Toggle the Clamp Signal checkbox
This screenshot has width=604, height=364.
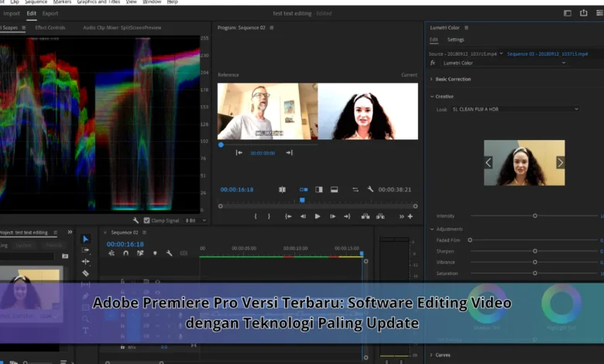146,220
